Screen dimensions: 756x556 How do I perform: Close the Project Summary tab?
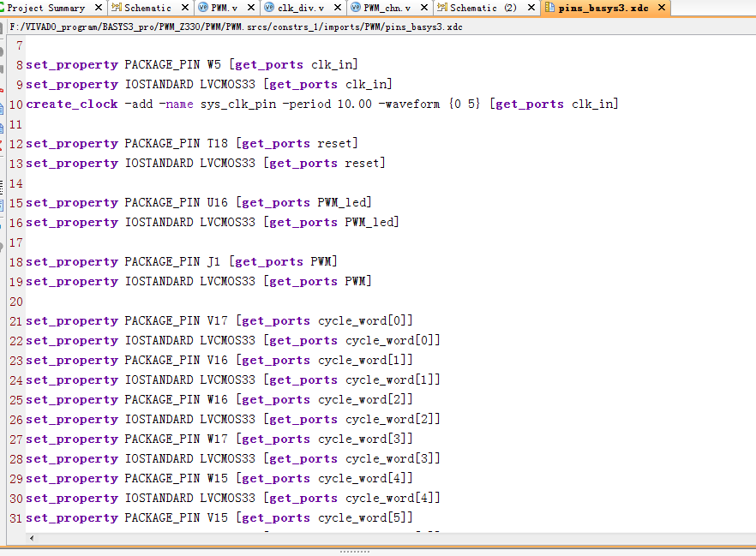coord(98,8)
